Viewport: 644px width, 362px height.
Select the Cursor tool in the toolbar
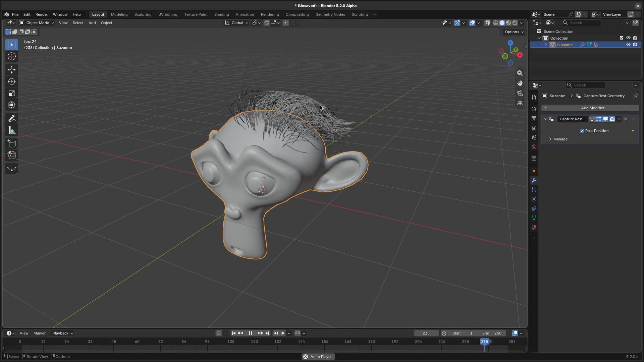tap(12, 57)
